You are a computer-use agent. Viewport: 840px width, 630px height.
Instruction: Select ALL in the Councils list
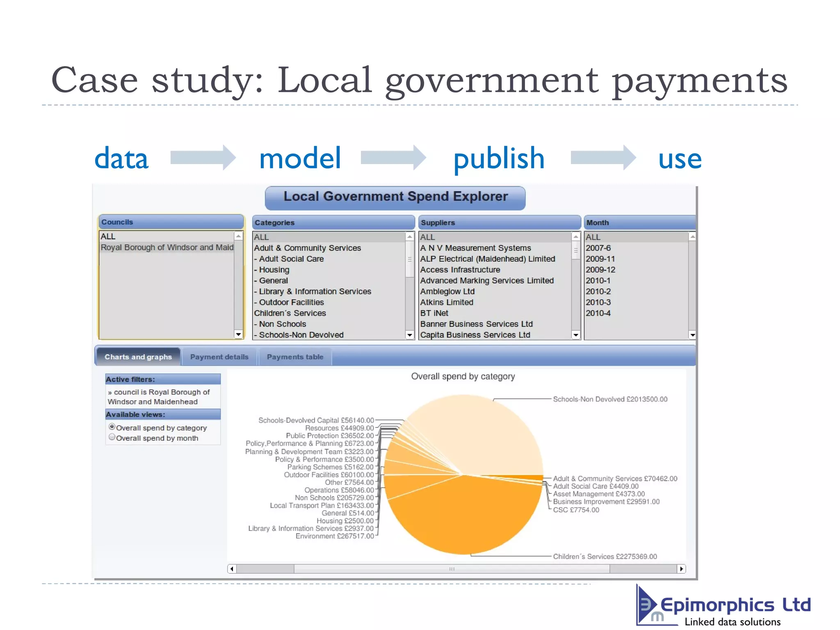click(167, 236)
